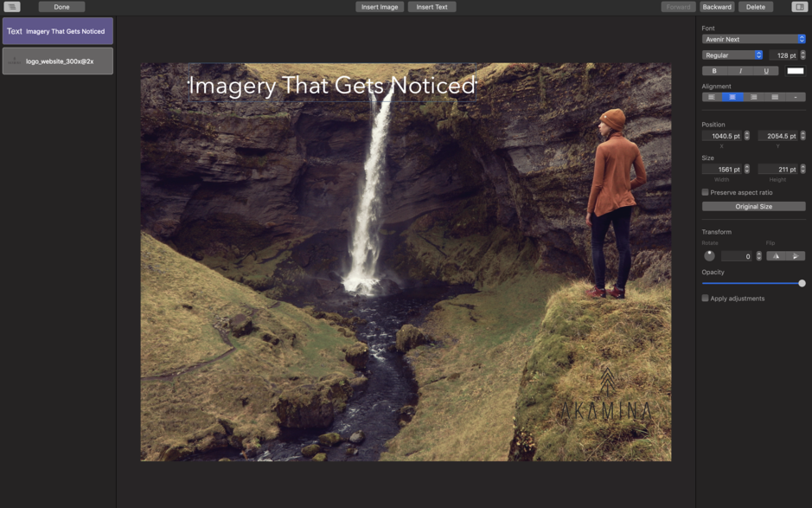The width and height of the screenshot is (812, 508).
Task: Click the font size stepper arrows
Action: tap(802, 55)
